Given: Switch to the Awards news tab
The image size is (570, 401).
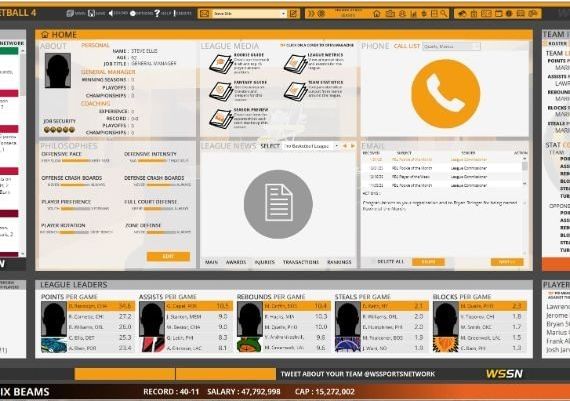Looking at the screenshot, I should tap(236, 262).
